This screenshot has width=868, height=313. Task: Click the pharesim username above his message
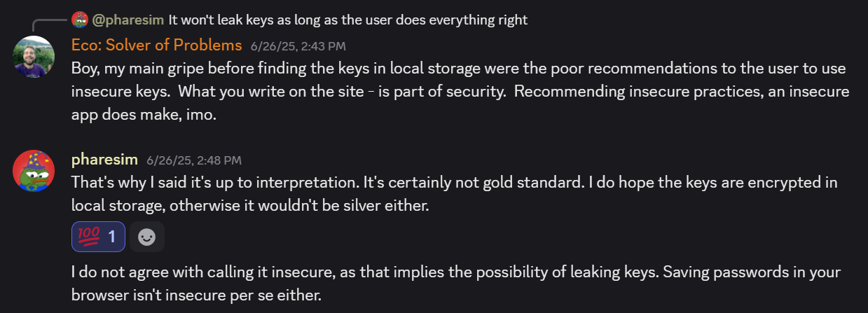coord(104,159)
